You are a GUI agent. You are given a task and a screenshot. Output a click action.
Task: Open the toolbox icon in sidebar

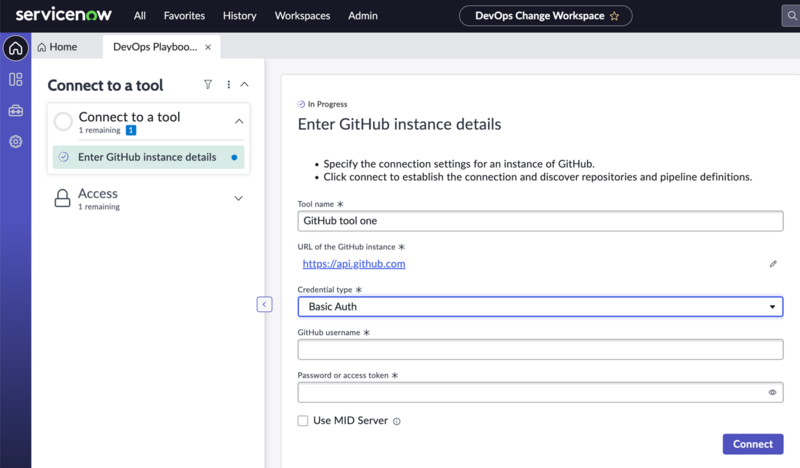tap(16, 111)
